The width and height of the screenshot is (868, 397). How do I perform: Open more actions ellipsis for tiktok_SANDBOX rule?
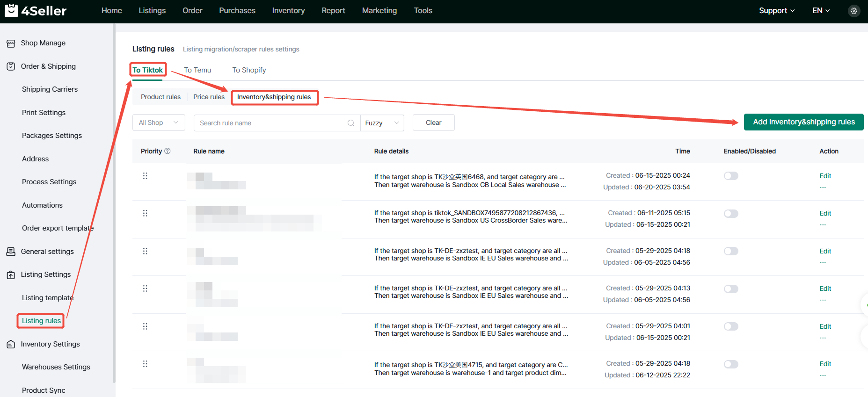click(x=823, y=225)
